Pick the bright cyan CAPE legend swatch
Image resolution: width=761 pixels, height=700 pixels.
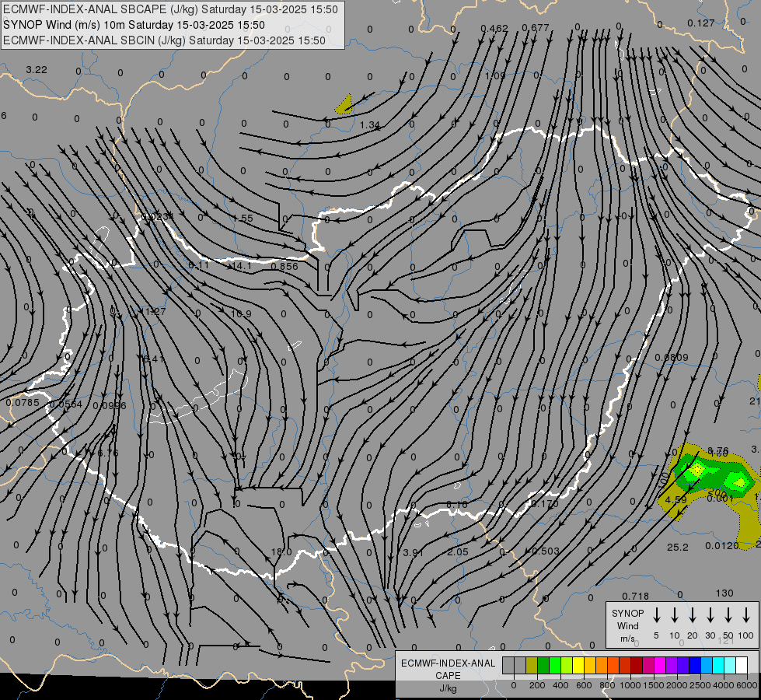point(717,666)
